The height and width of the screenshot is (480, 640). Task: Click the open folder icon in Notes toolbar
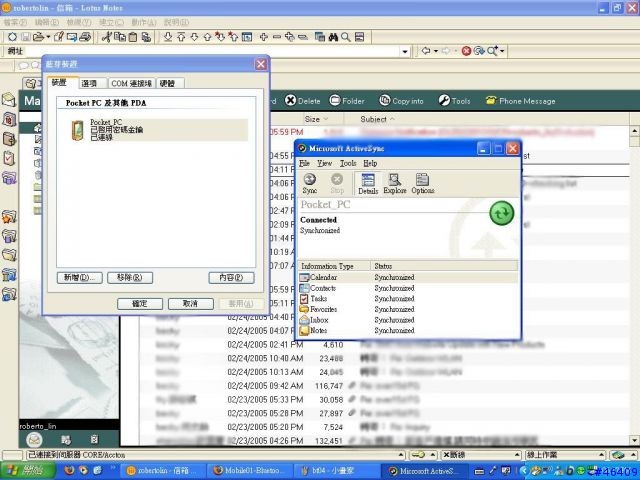point(38,37)
